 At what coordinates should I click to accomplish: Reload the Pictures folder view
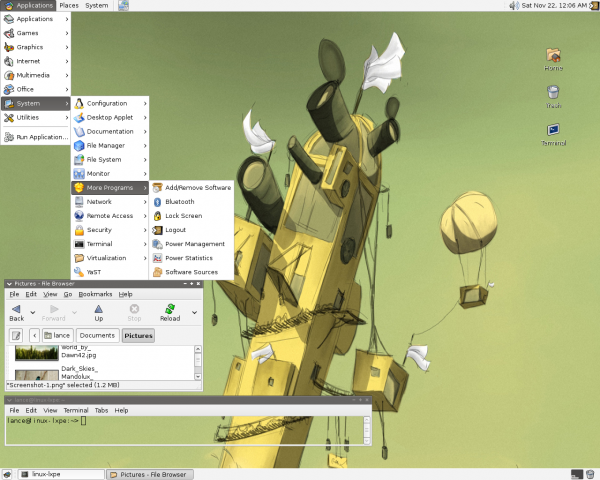(x=170, y=313)
